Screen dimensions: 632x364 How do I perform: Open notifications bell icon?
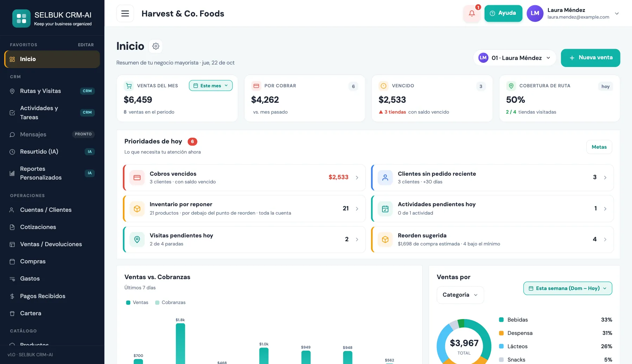tap(472, 14)
